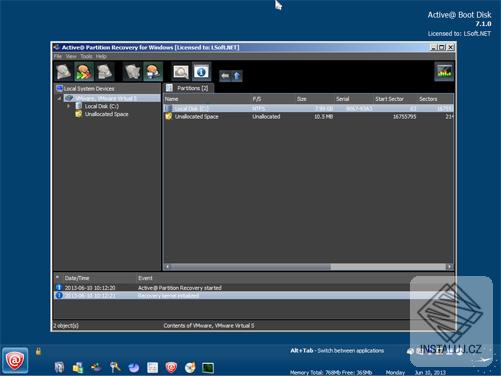Click the Date/Time column header in log
The width and height of the screenshot is (501, 376).
click(x=77, y=278)
